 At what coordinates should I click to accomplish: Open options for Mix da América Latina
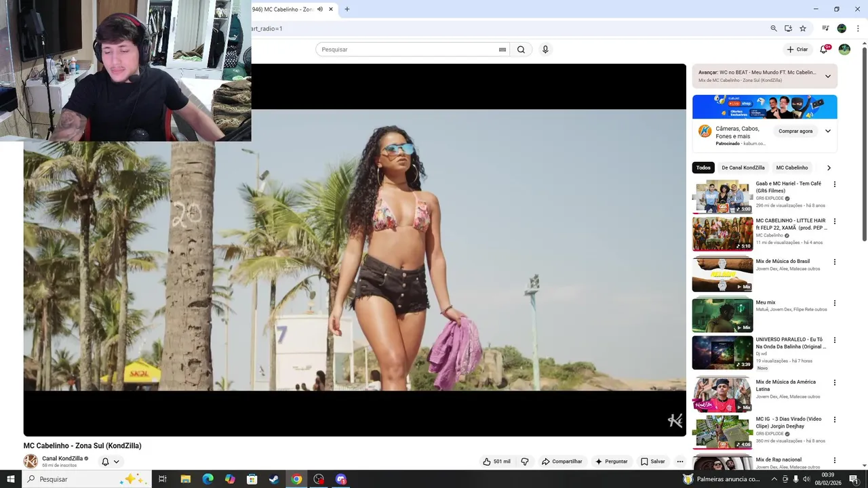pyautogui.click(x=835, y=383)
